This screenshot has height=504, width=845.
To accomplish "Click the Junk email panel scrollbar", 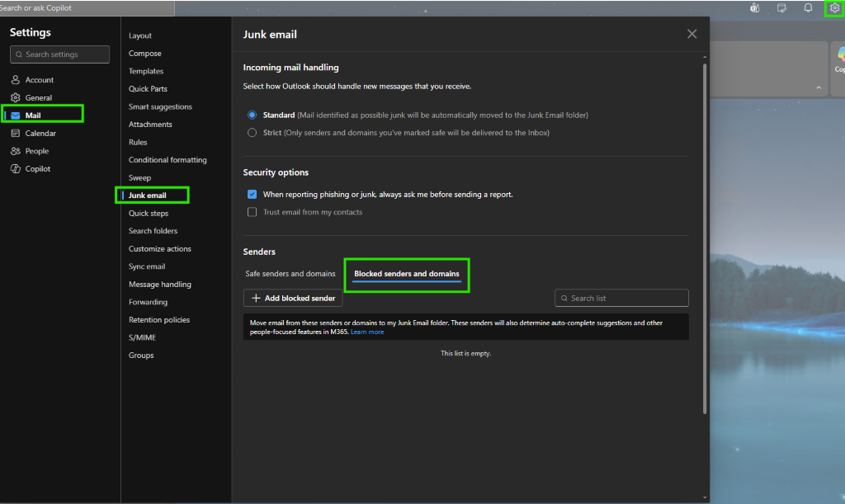I will pos(705,238).
